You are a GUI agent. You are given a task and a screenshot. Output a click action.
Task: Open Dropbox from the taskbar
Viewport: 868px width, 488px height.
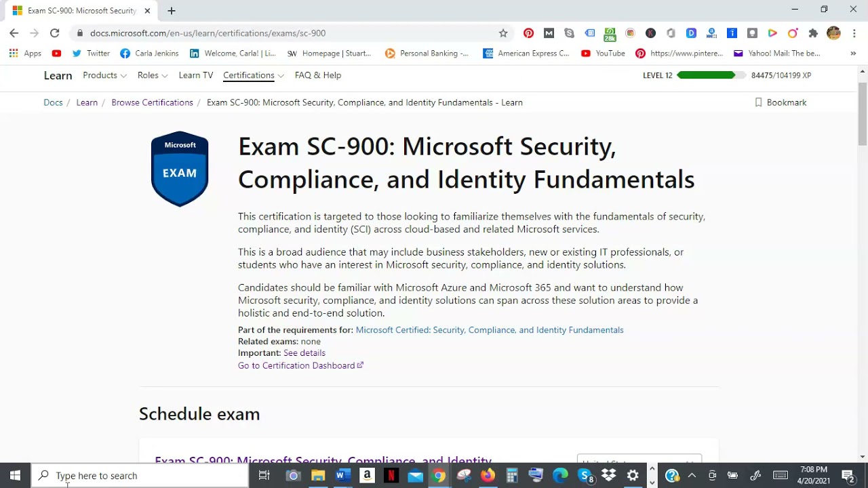609,476
